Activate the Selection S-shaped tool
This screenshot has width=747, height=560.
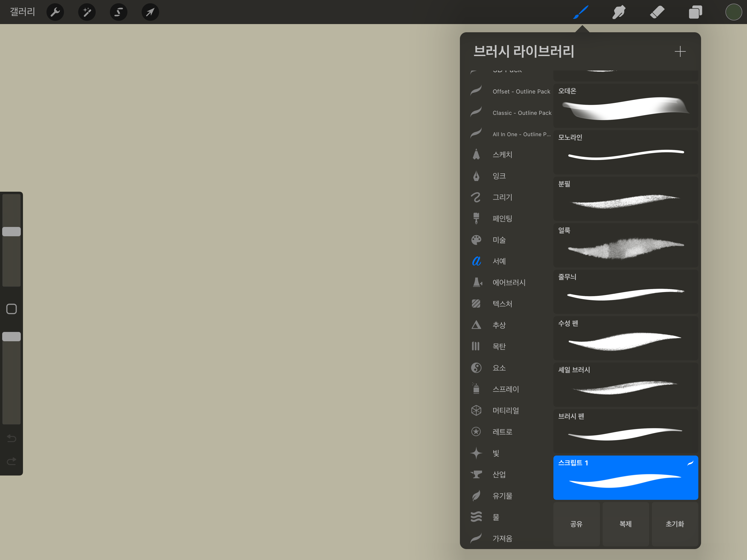coord(119,12)
